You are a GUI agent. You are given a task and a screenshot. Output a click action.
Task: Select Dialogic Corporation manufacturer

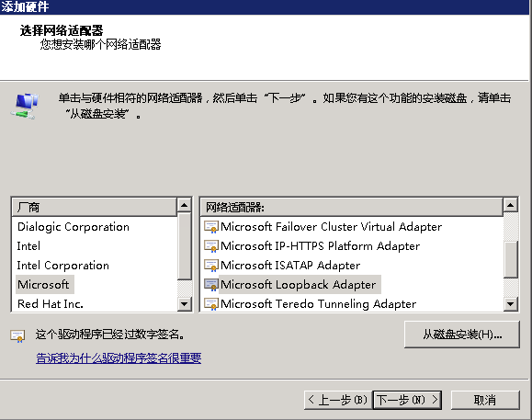(74, 227)
